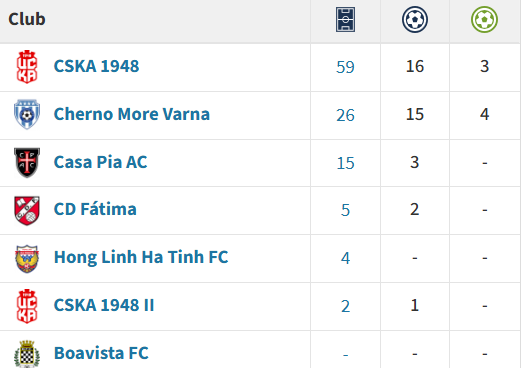Open the CSKA 1948 club link

pos(96,66)
